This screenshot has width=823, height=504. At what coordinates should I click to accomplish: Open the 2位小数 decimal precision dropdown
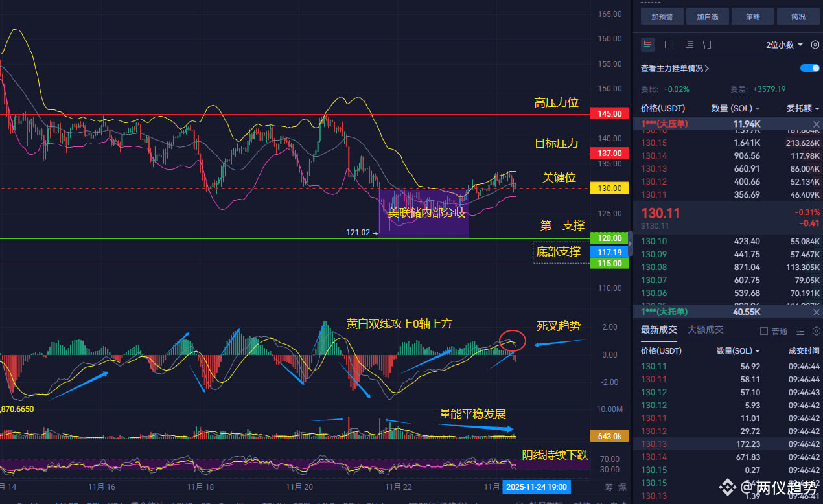[x=784, y=45]
